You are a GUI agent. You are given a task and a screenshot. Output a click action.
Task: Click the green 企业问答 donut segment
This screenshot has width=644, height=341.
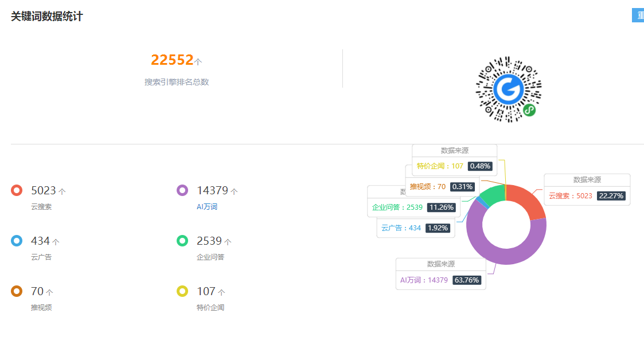pos(492,195)
